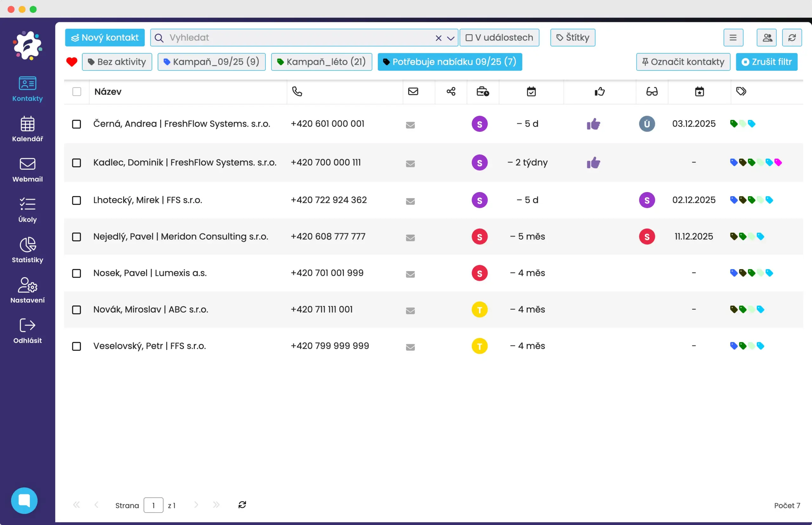This screenshot has height=525, width=812.
Task: Click the Nový kontakt button
Action: coord(105,37)
